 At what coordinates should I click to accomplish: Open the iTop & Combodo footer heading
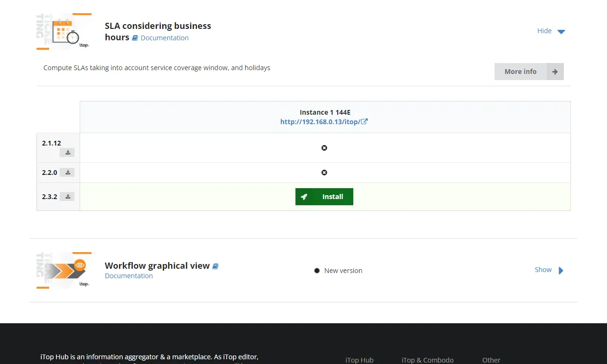point(428,360)
